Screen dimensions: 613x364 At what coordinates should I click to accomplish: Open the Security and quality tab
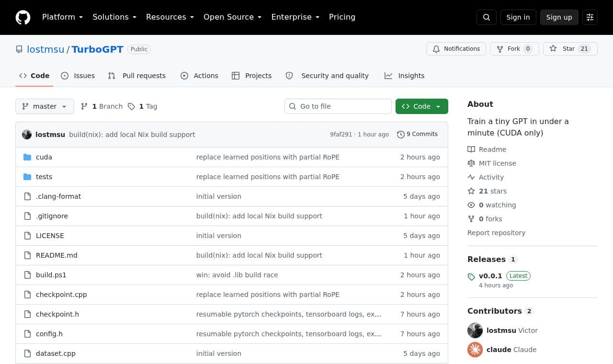tap(328, 76)
